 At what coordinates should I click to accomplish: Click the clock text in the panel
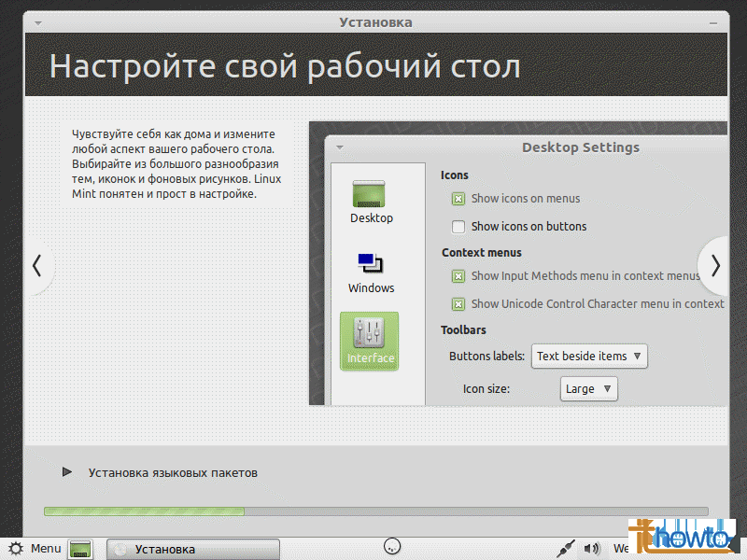(x=621, y=549)
